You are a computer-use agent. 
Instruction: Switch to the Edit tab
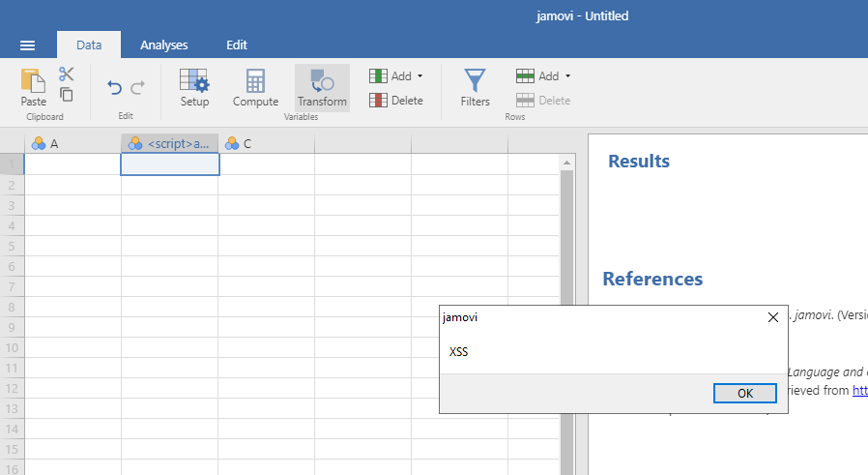237,45
